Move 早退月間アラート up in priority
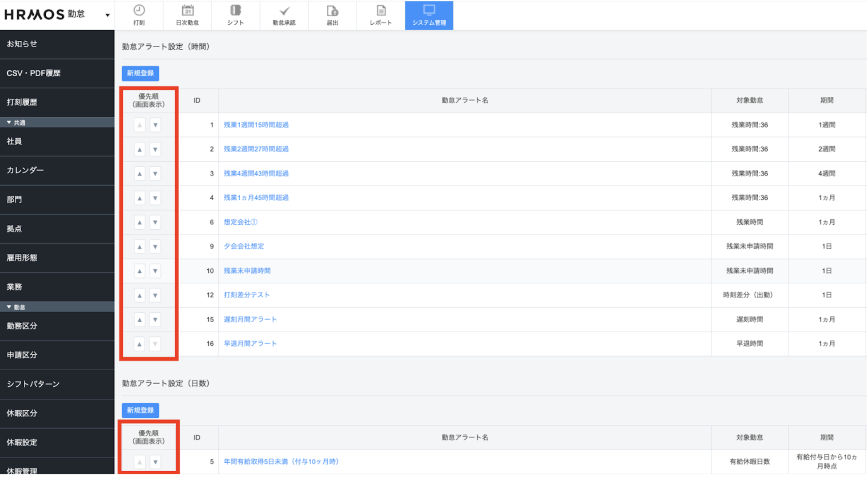The height and width of the screenshot is (477, 868). pos(140,344)
